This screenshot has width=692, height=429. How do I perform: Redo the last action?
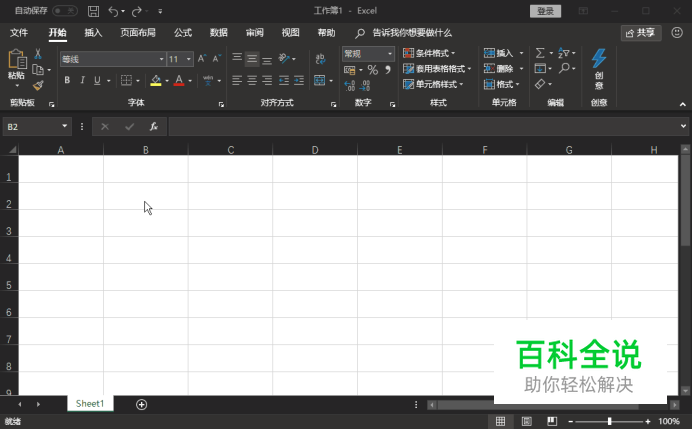tap(136, 11)
